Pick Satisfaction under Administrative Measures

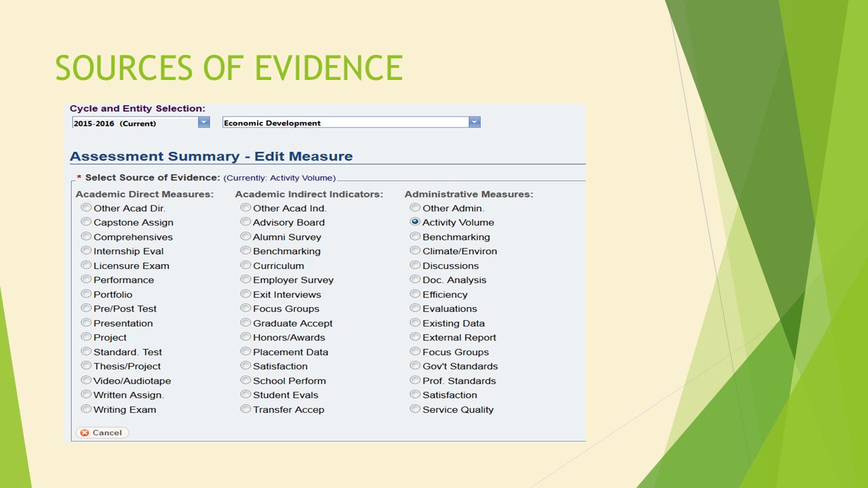coord(415,394)
